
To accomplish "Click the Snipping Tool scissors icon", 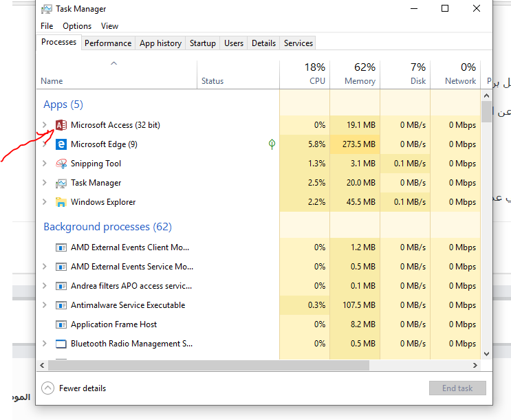I will [x=61, y=164].
